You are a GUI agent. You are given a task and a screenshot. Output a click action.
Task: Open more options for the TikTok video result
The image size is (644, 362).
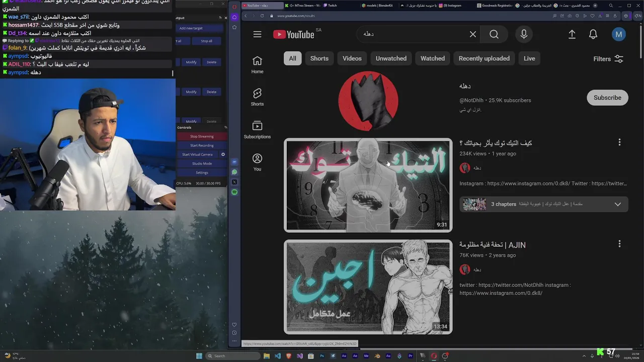pos(619,142)
